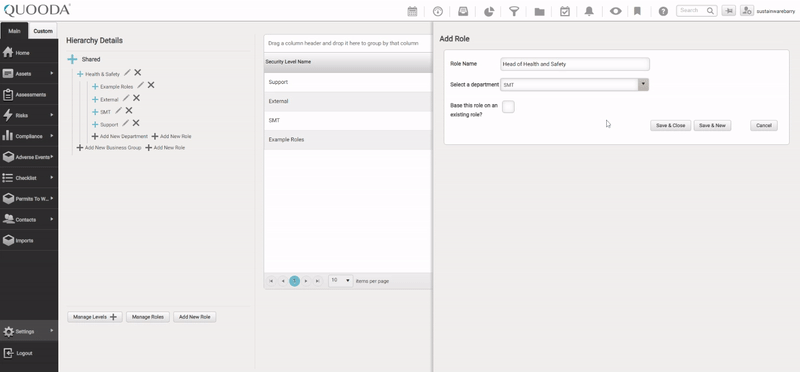Expand the Assets sidebar submenu
This screenshot has height=372, width=800.
[52, 73]
